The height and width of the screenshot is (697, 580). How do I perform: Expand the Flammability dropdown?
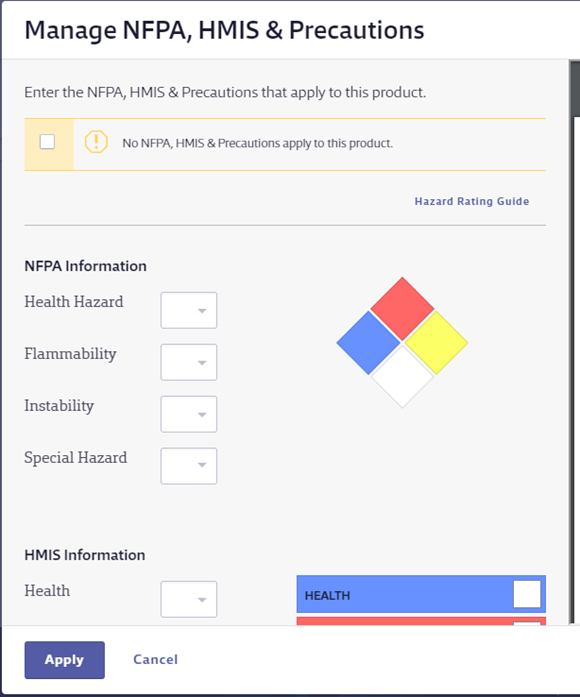pos(189,362)
